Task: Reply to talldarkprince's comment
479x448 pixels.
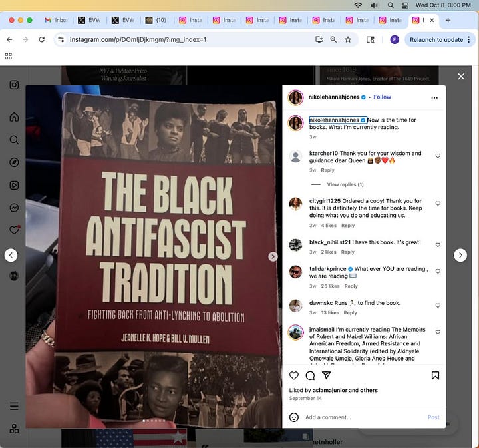Action: tap(351, 286)
